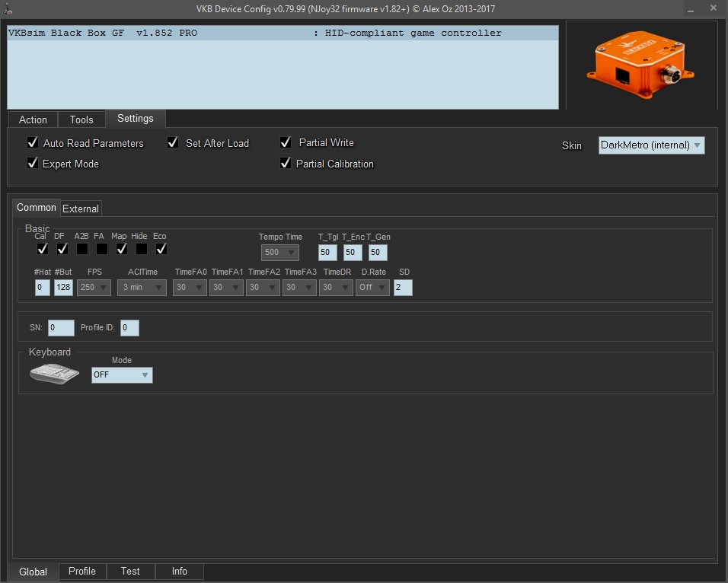Open the D.Rate dropdown

tap(373, 288)
